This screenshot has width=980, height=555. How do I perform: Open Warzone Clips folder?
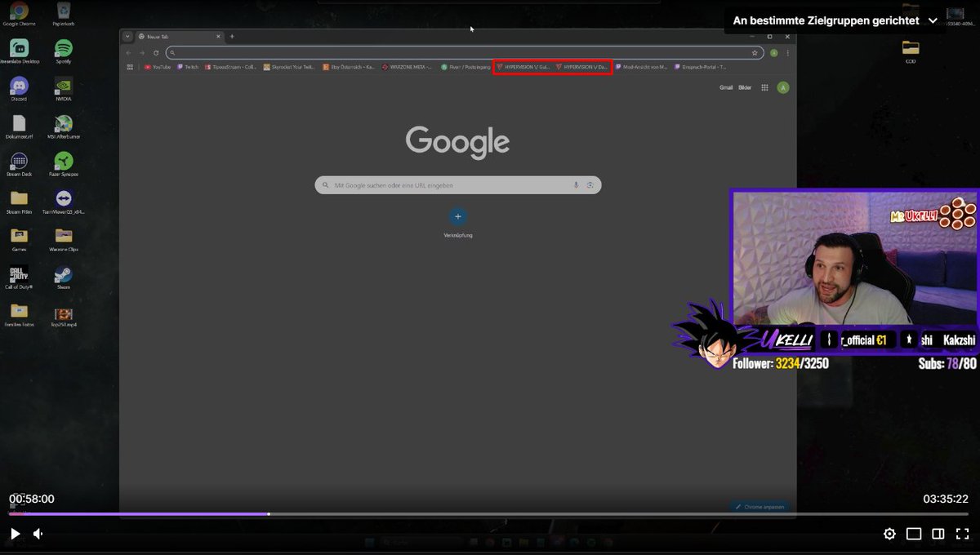pos(64,240)
